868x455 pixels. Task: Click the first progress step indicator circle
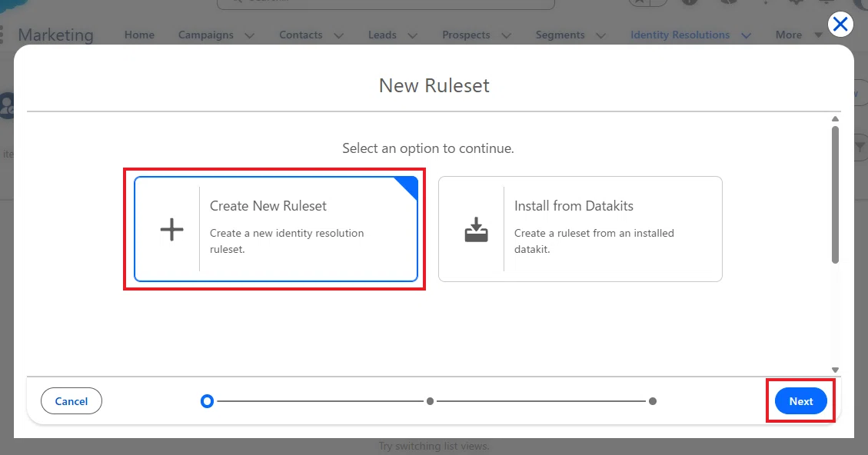pos(207,401)
